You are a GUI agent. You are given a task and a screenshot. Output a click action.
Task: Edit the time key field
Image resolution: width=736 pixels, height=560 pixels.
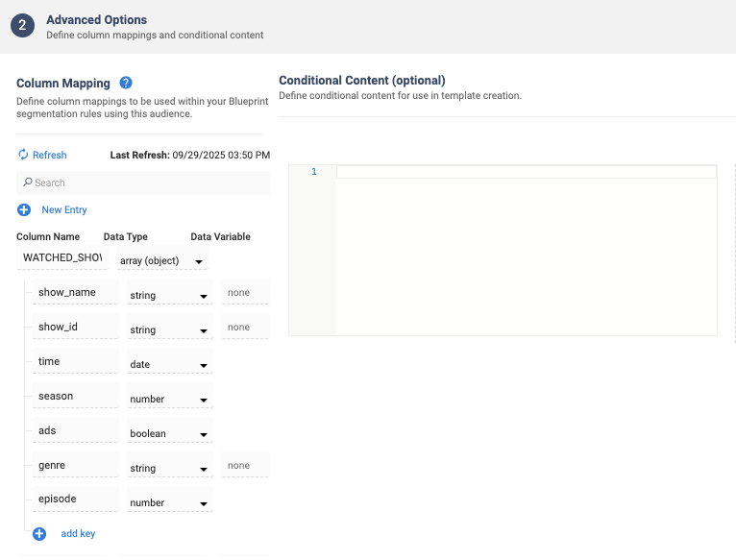coord(75,361)
